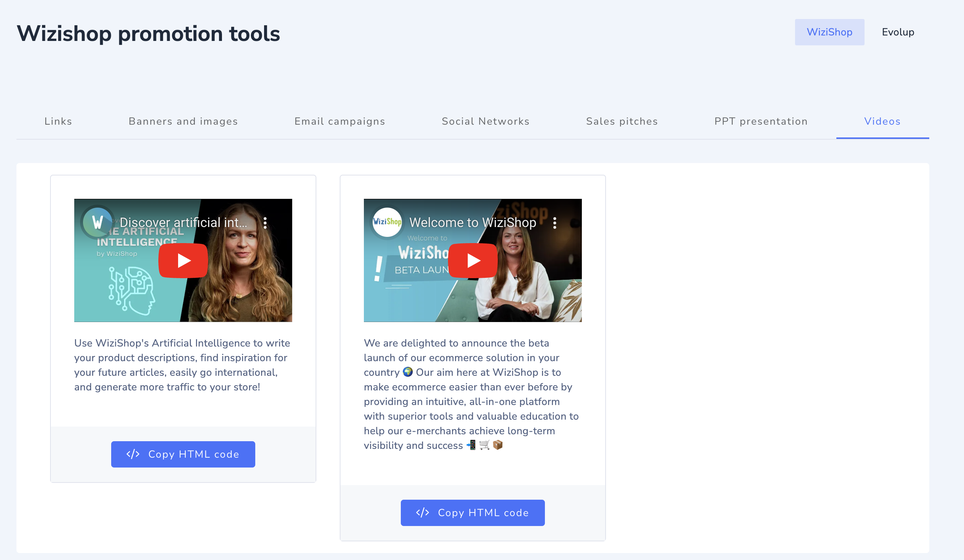
Task: Click the Wizishop promotion tools heading
Action: [x=148, y=34]
